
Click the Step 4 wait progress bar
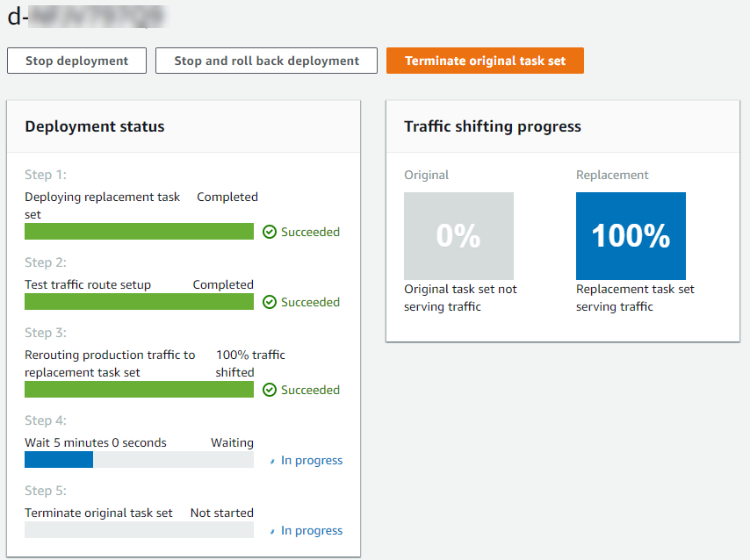[139, 459]
